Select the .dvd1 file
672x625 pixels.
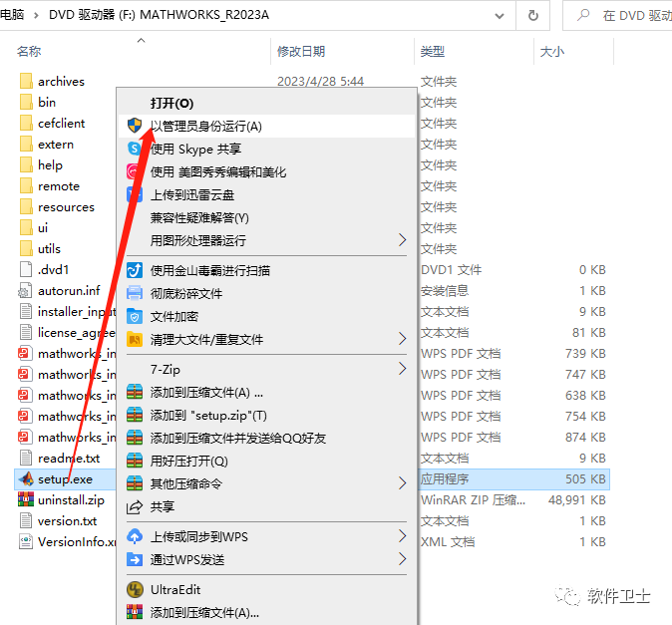[54, 269]
